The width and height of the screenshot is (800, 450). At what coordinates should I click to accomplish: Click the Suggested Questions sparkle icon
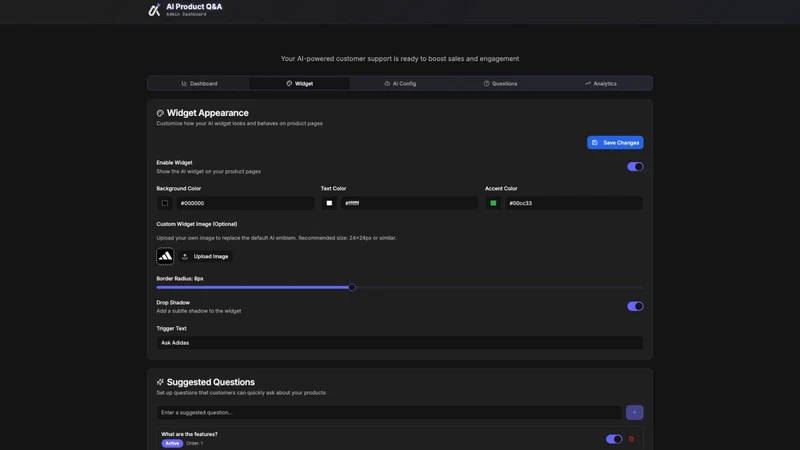[160, 382]
